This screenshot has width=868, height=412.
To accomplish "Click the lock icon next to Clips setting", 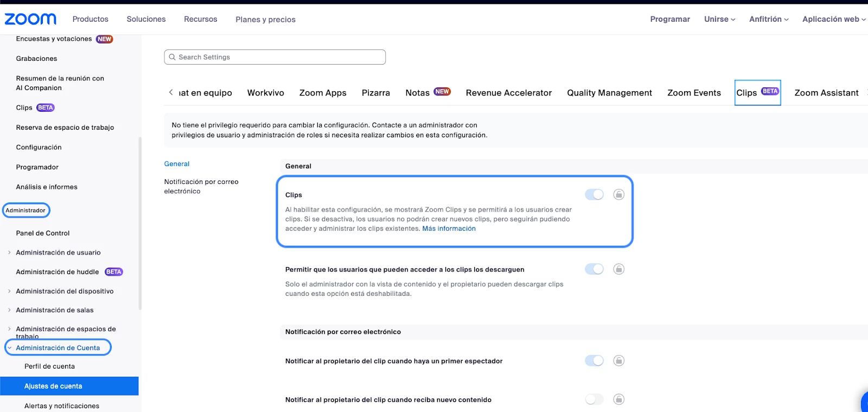I will (x=618, y=194).
